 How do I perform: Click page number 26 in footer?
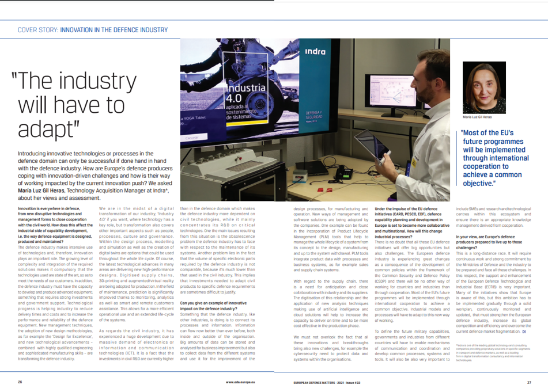pyautogui.click(x=20, y=382)
